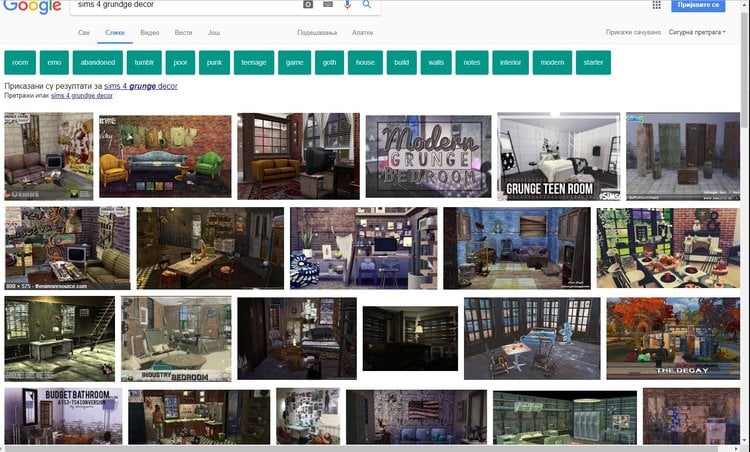Filter by the 'build' chip
The height and width of the screenshot is (452, 750).
[x=401, y=63]
